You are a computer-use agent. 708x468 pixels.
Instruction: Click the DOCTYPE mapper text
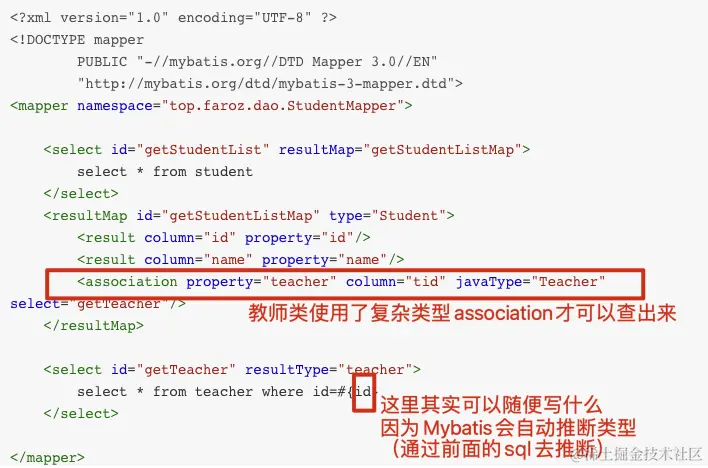pos(77,40)
